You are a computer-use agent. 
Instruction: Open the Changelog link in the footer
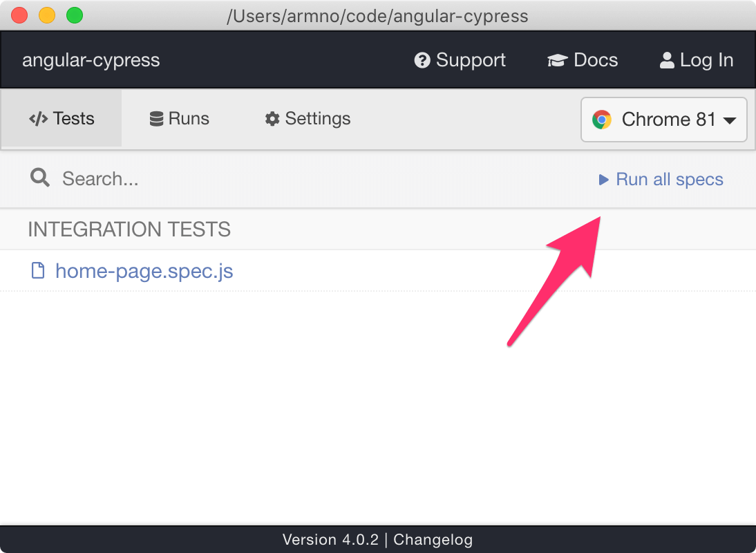pyautogui.click(x=433, y=539)
